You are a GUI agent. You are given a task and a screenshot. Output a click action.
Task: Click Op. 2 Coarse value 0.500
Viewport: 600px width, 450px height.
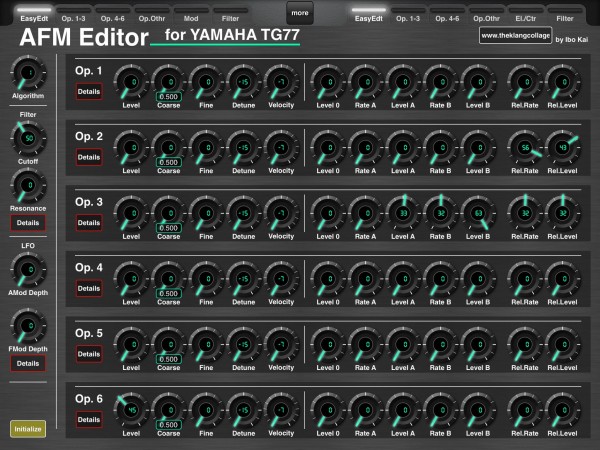coord(169,162)
